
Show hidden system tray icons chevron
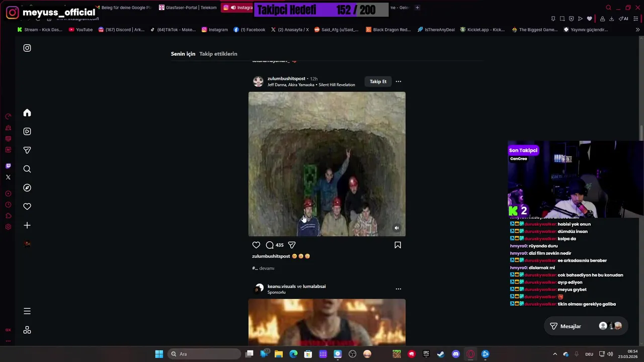click(x=555, y=354)
